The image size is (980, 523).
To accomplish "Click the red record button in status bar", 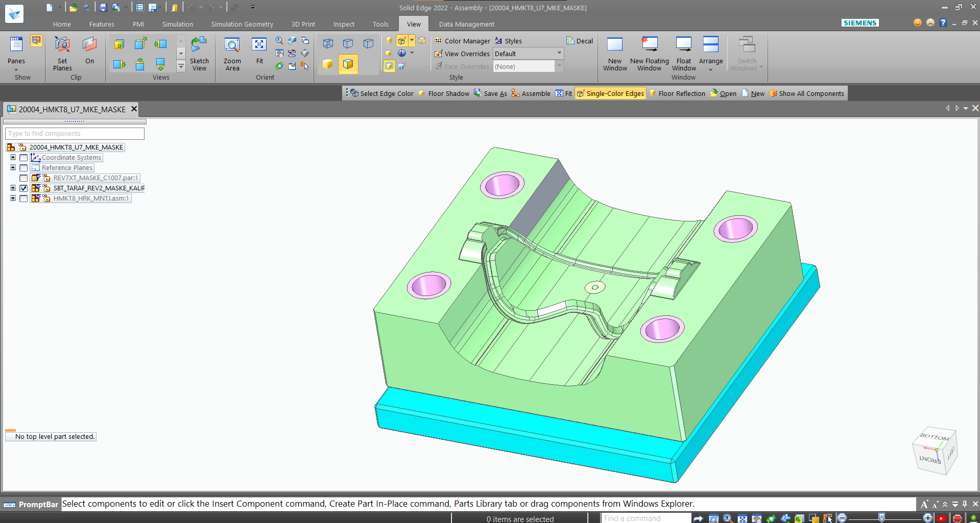I will click(958, 518).
